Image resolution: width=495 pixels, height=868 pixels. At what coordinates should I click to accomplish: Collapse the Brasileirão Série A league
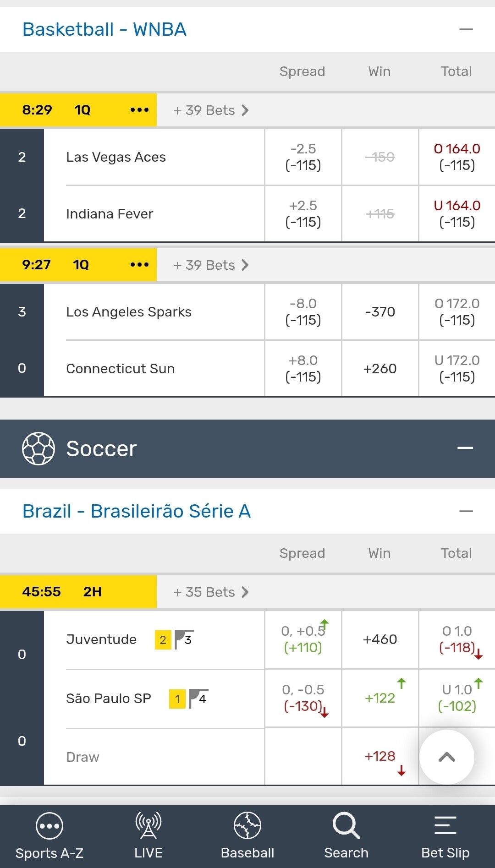[466, 511]
